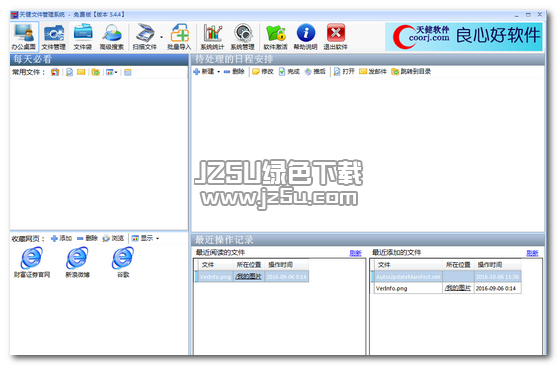Open 软件激活 software activation

click(275, 37)
